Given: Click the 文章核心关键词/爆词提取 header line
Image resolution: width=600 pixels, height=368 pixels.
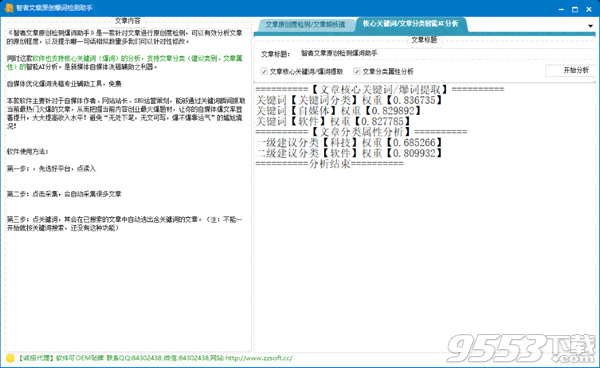Looking at the screenshot, I should tap(380, 89).
